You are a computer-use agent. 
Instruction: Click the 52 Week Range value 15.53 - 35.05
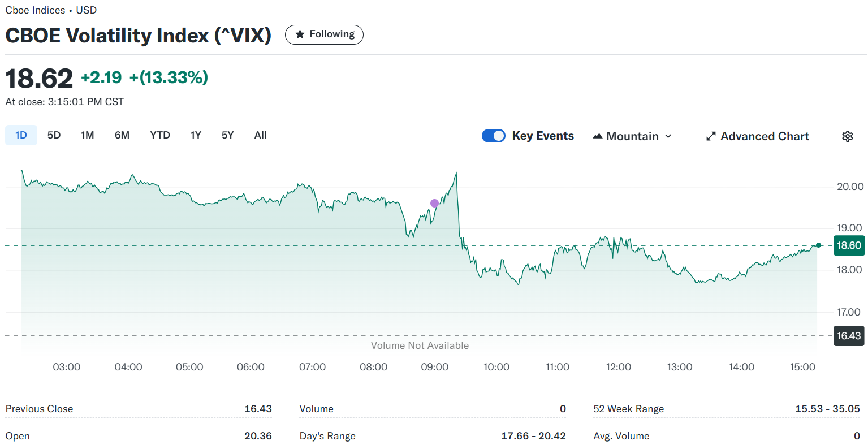[x=827, y=409]
